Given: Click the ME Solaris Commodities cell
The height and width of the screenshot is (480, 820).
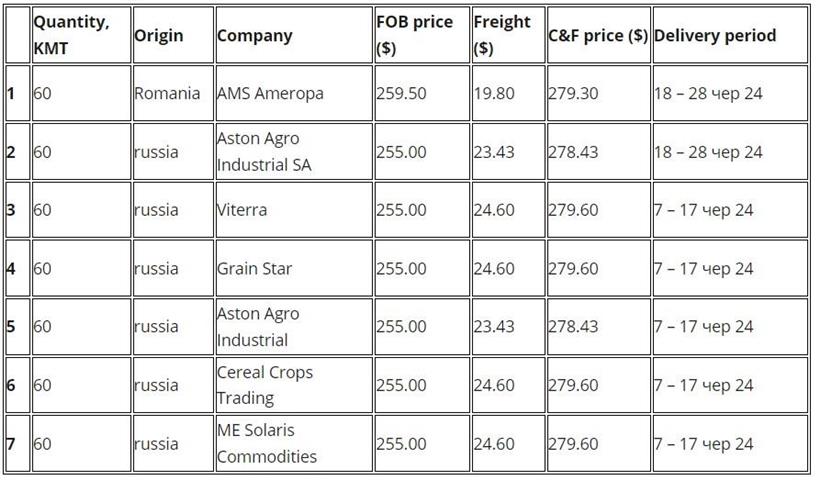Looking at the screenshot, I should coord(267,443).
